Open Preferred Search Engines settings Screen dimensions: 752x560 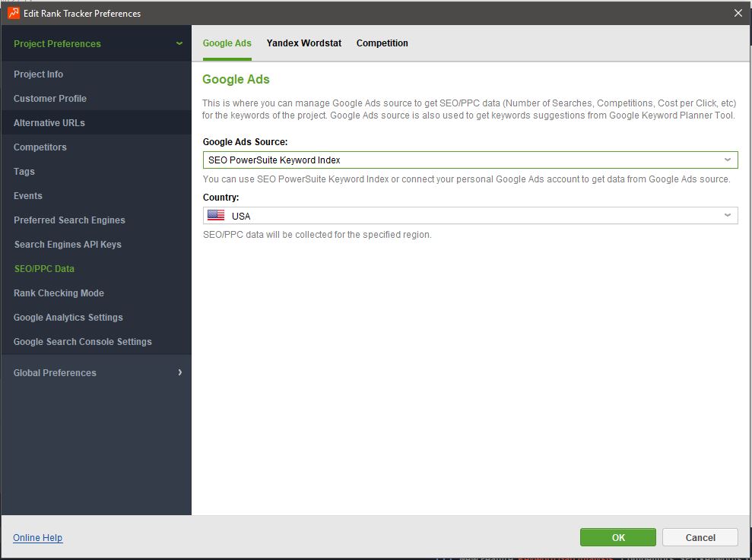tap(69, 220)
